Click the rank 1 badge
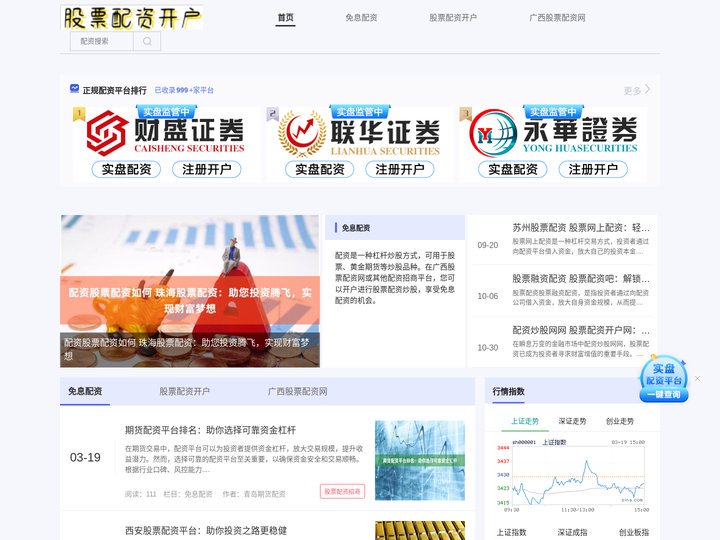This screenshot has width=720, height=540. point(79,114)
